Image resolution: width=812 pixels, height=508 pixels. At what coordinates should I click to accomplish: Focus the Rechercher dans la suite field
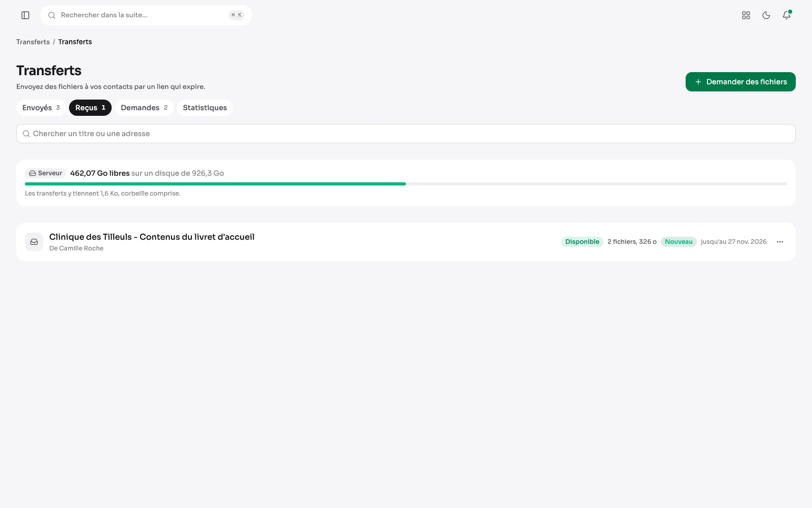[146, 15]
